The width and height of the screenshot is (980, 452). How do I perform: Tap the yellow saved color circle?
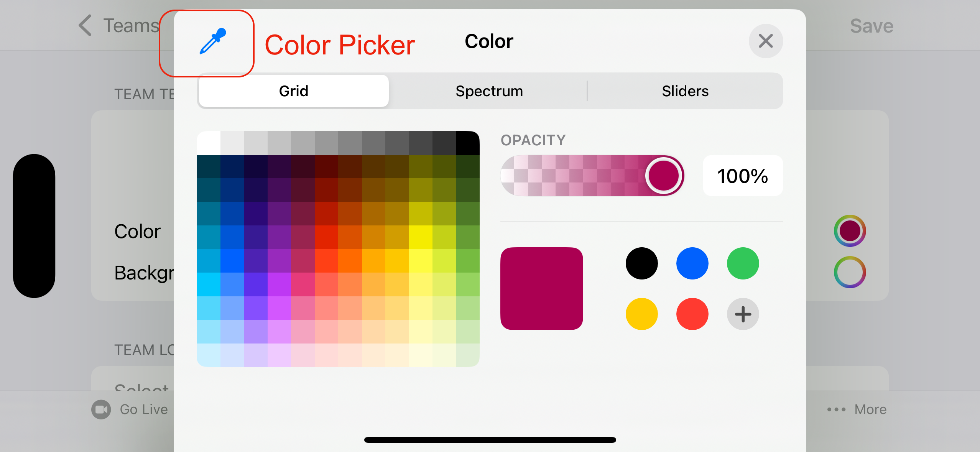coord(641,314)
